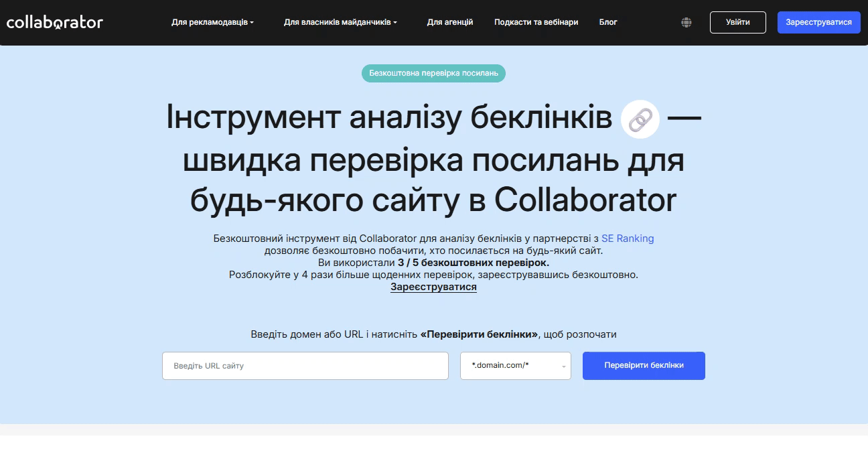Click the chain link icon in headline
The width and height of the screenshot is (868, 465).
tap(640, 120)
